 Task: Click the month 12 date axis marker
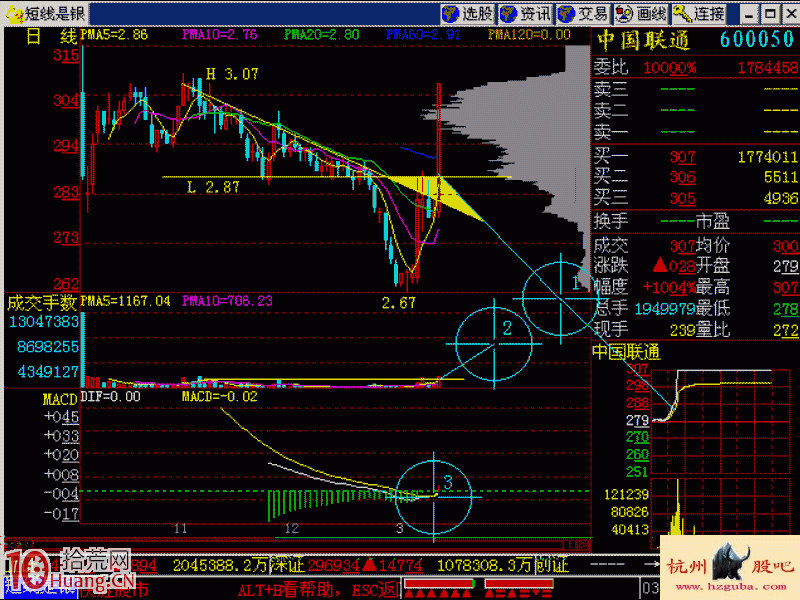[x=292, y=528]
